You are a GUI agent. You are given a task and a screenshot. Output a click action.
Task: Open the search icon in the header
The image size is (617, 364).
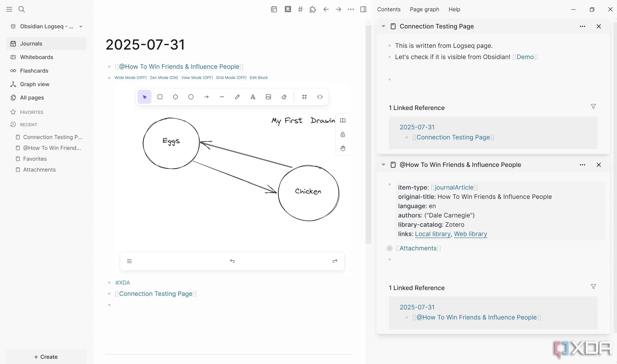click(21, 9)
